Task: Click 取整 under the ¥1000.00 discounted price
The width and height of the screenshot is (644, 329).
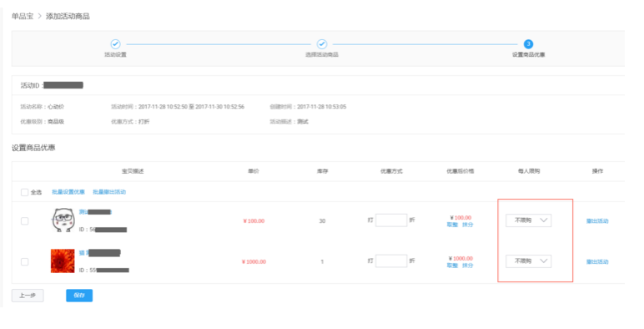Action: click(452, 266)
